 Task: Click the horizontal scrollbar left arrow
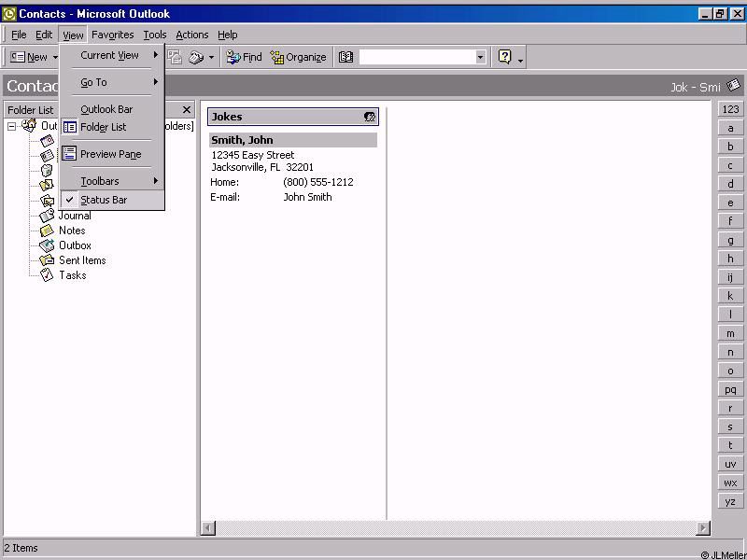[x=208, y=527]
